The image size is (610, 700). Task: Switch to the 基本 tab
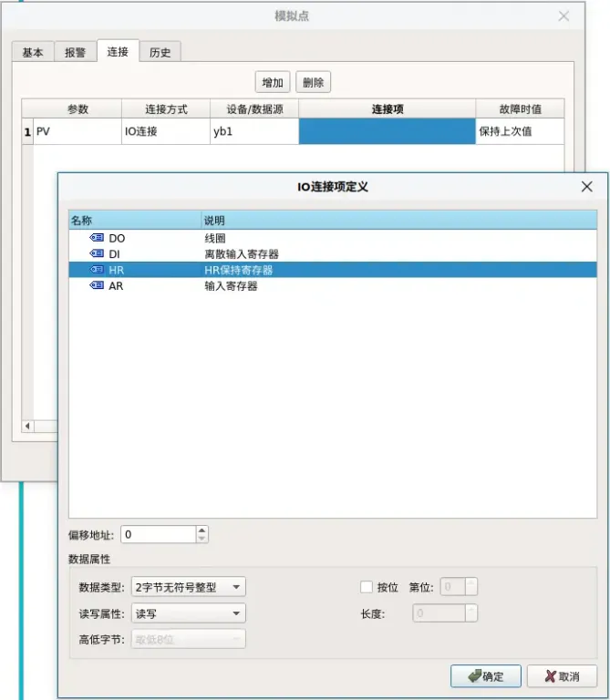click(x=33, y=52)
